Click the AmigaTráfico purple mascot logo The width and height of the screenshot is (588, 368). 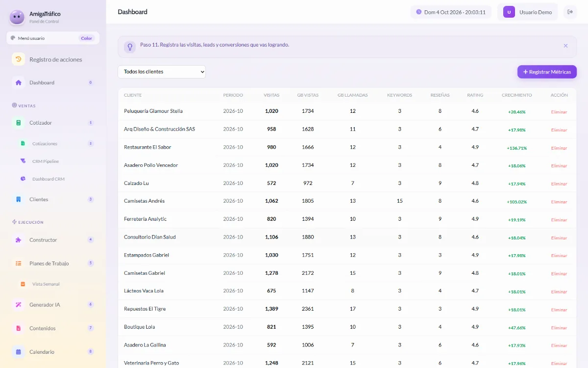click(17, 17)
